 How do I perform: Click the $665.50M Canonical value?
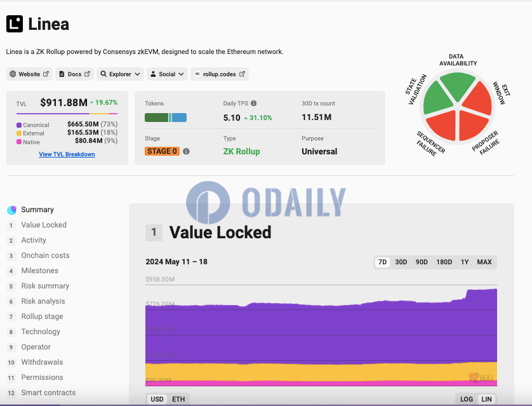click(x=83, y=125)
